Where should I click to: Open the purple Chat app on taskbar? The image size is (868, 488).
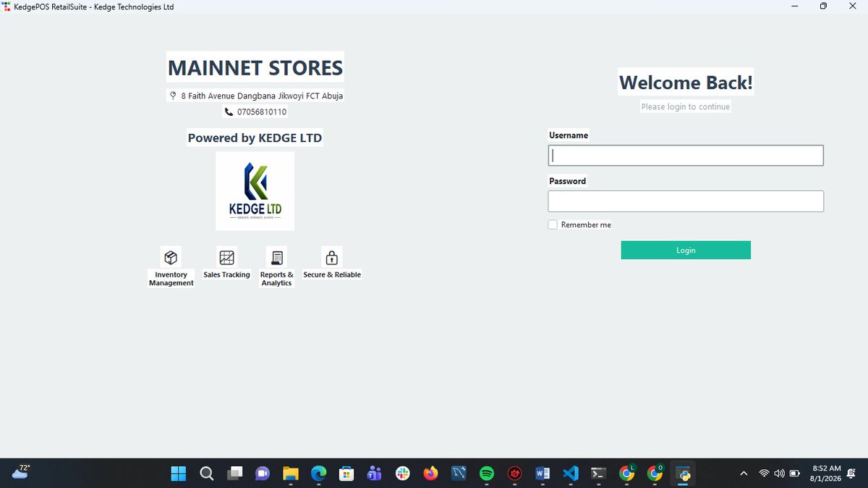coord(263,474)
